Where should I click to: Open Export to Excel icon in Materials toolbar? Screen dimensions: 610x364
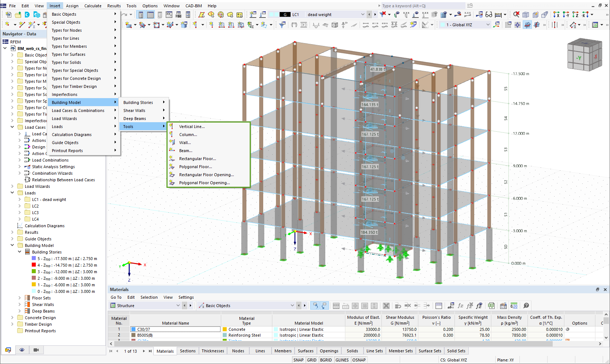coord(491,306)
